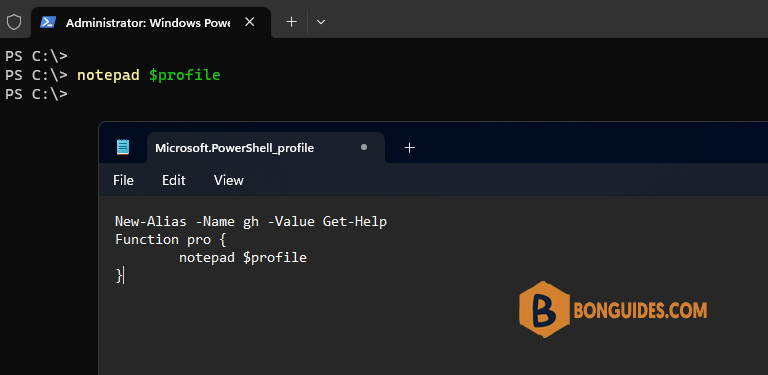Select the Administrator: Windows PowerShell tab
768x375 pixels.
151,23
